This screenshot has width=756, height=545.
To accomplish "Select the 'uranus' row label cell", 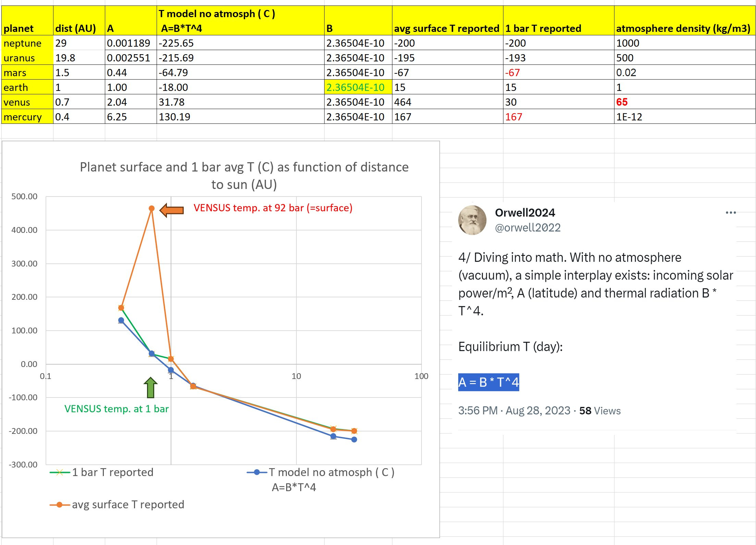I will click(27, 58).
